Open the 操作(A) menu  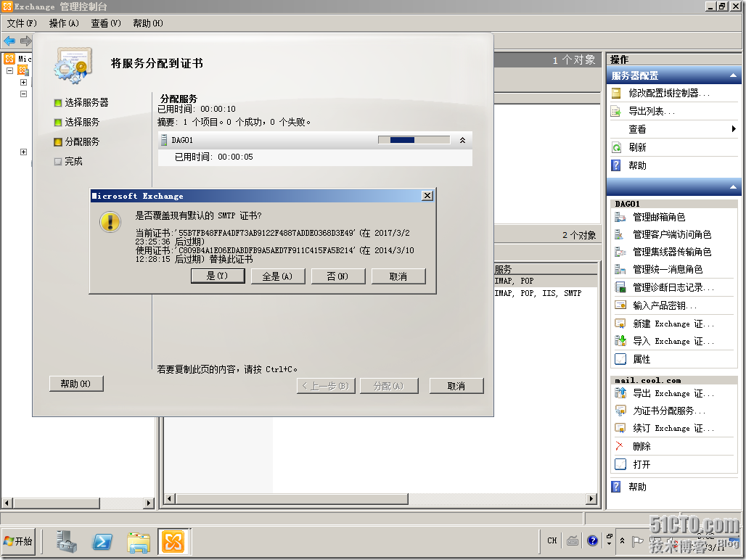(x=64, y=23)
